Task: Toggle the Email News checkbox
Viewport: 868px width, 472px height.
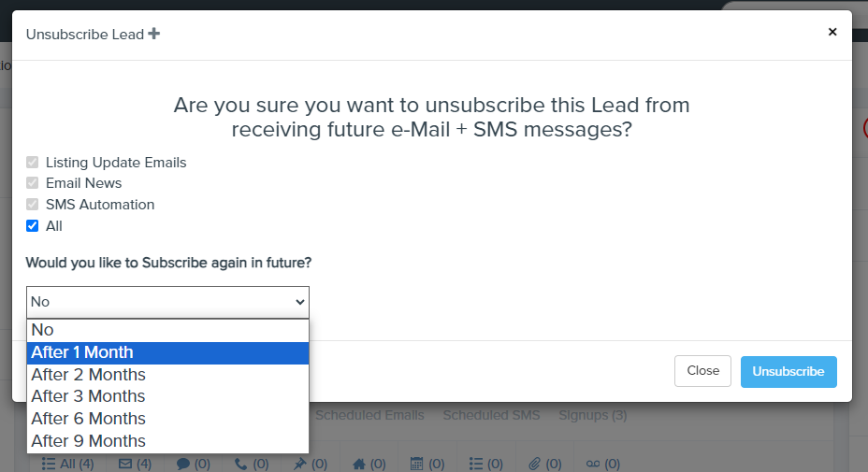Action: coord(33,183)
